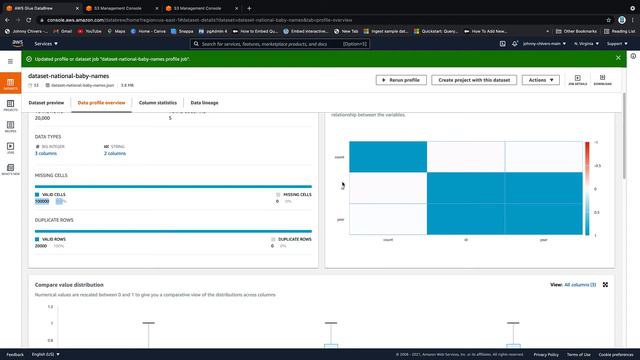This screenshot has width=640, height=360.
Task: Go back in browser history
Action: tap(7, 20)
